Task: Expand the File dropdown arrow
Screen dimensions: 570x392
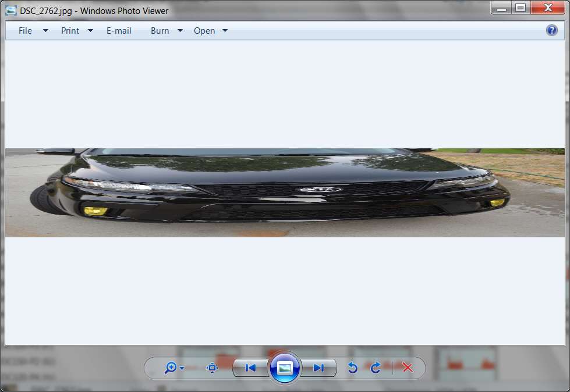Action: 45,31
